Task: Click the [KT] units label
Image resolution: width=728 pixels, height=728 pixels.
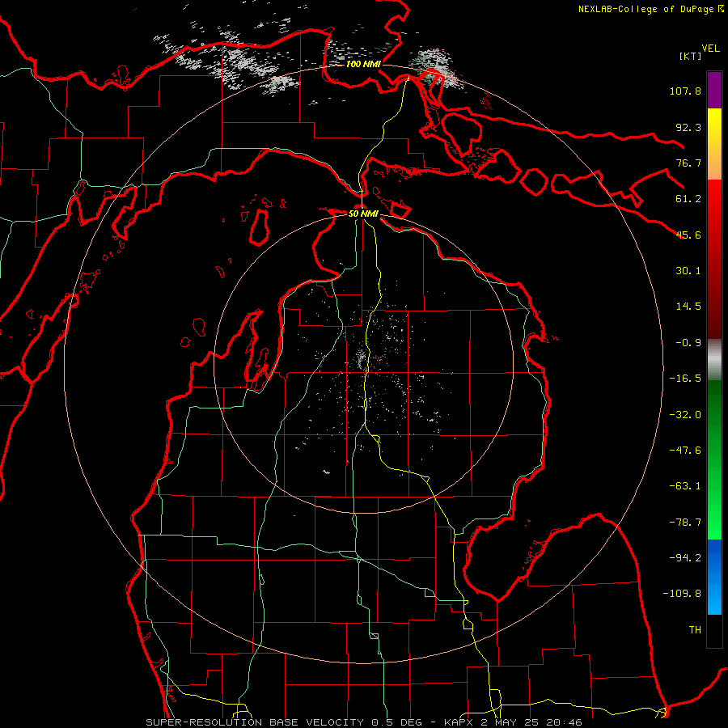Action: [691, 56]
